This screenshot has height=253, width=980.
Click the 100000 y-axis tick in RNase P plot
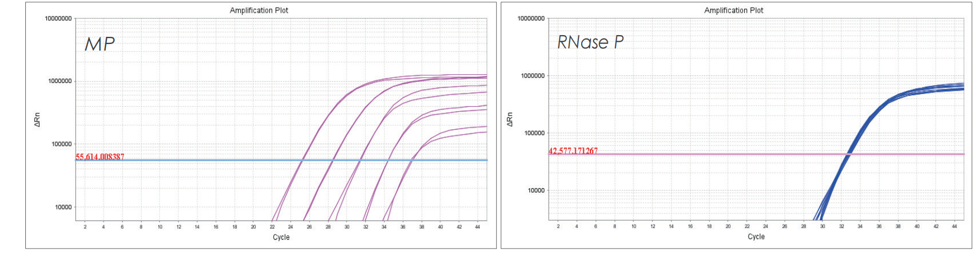tap(532, 133)
